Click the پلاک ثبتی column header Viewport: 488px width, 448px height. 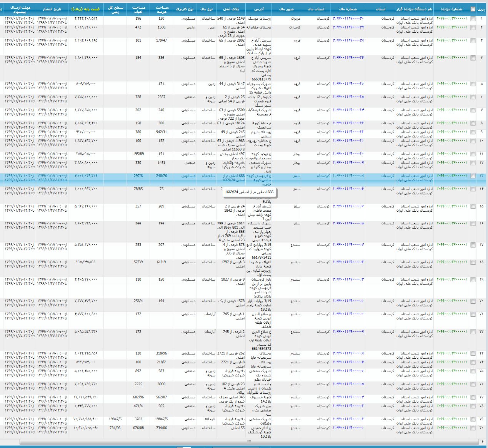231,9
